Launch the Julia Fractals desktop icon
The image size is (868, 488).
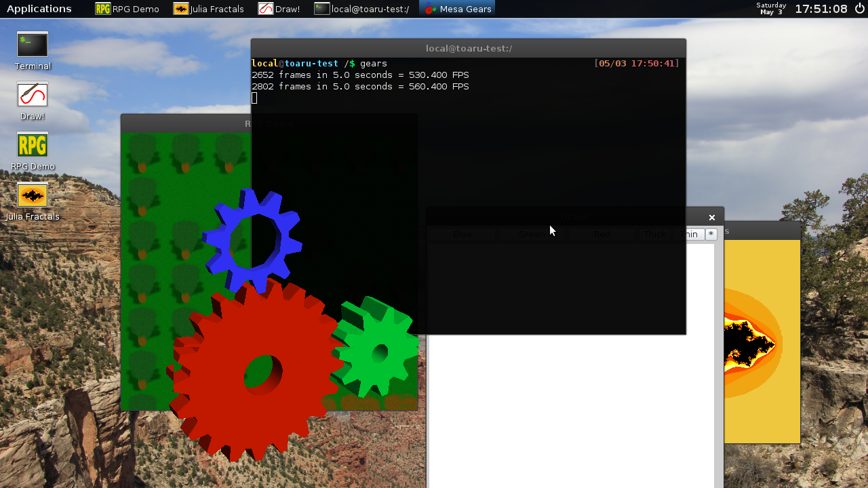tap(33, 201)
